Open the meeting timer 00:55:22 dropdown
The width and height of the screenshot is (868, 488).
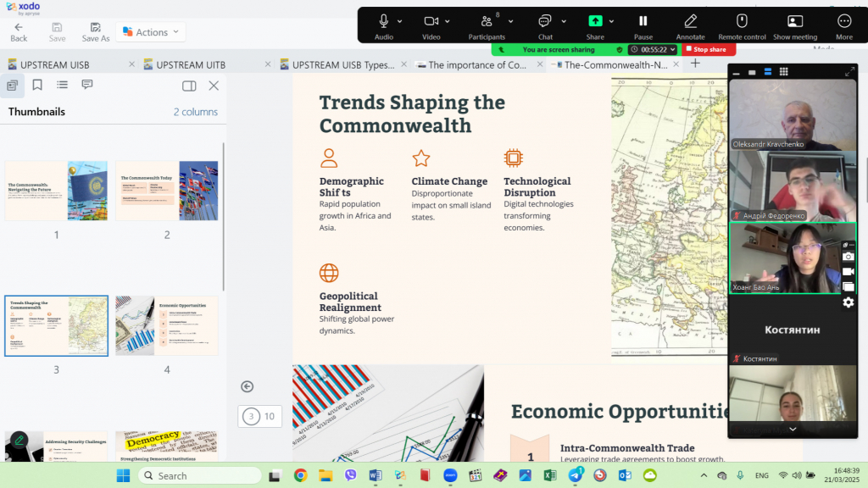click(654, 49)
